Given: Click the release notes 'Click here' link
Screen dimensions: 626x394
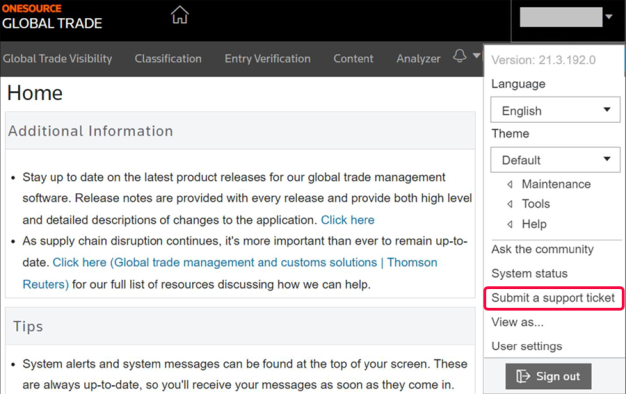Looking at the screenshot, I should click(x=347, y=220).
